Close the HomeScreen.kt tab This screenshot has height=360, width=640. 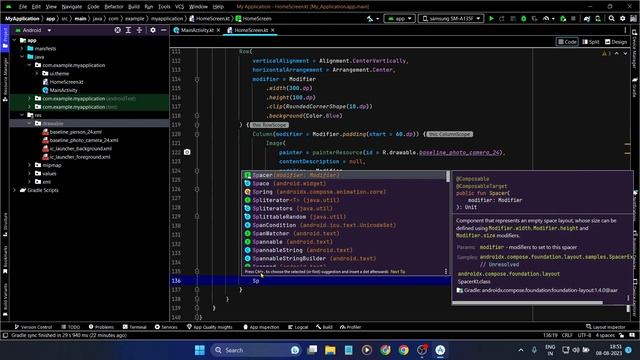(x=273, y=30)
